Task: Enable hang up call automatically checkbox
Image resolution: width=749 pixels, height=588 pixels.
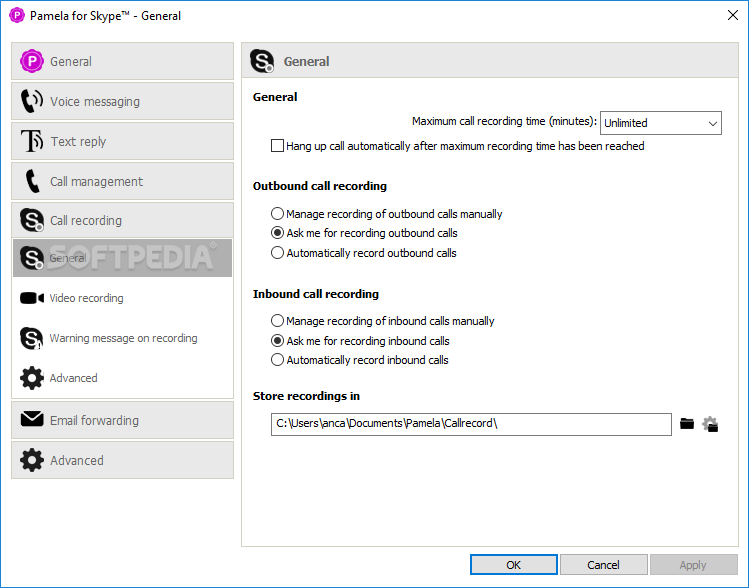Action: (x=277, y=146)
